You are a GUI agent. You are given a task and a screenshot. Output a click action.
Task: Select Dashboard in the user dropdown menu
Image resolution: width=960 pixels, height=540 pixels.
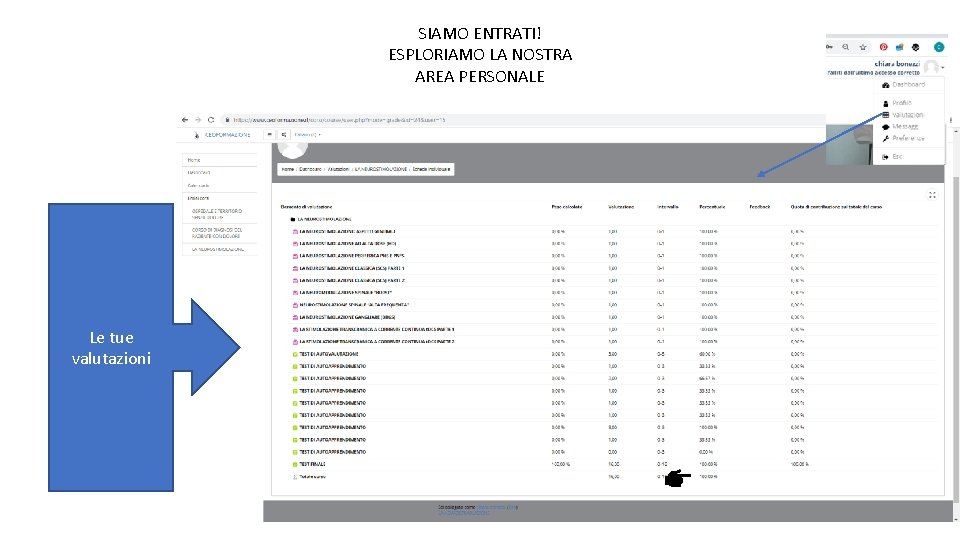pos(909,84)
